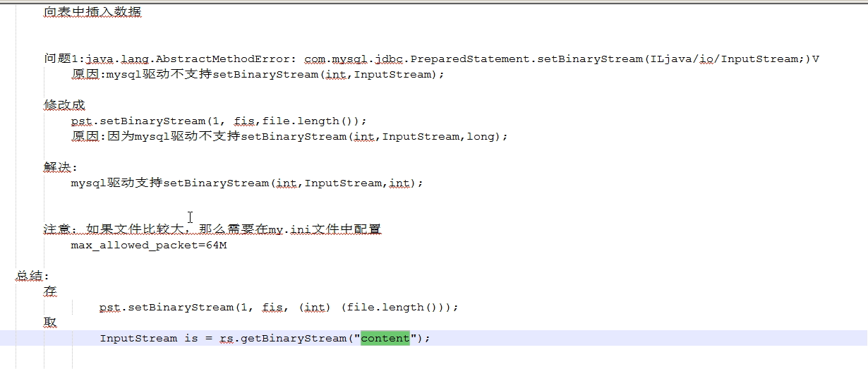Click line pst.setBinaryStream(1, fis,file.length());
Image resolution: width=868 pixels, height=369 pixels.
point(219,121)
